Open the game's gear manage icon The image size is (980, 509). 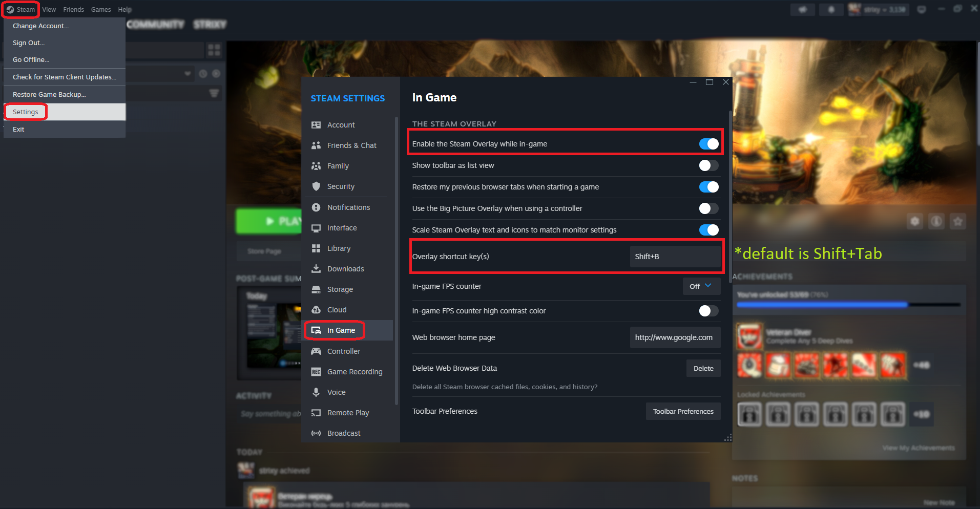(x=914, y=221)
